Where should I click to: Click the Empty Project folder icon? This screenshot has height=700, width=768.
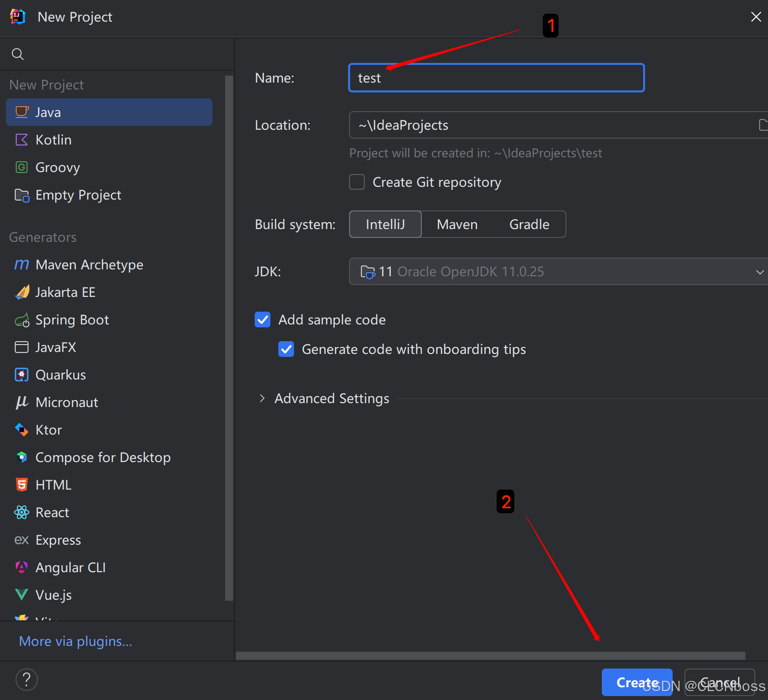click(22, 195)
